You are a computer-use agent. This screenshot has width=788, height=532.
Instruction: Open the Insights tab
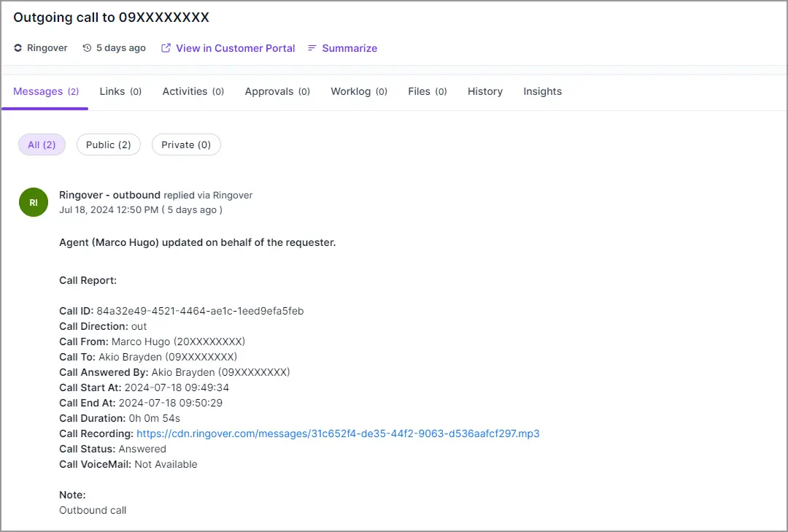coord(542,91)
